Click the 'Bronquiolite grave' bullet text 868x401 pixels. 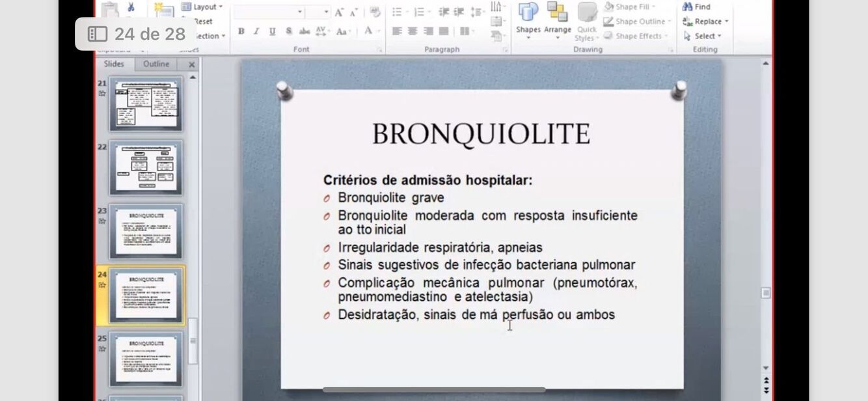391,198
